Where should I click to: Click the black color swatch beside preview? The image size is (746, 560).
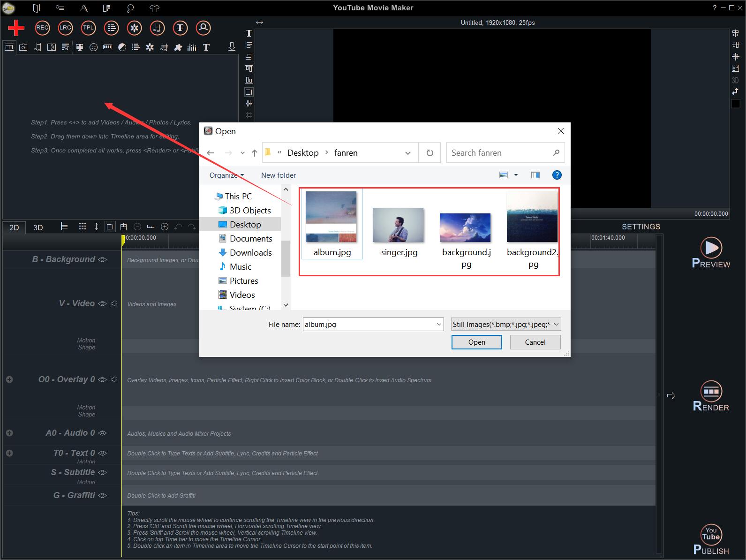[736, 104]
